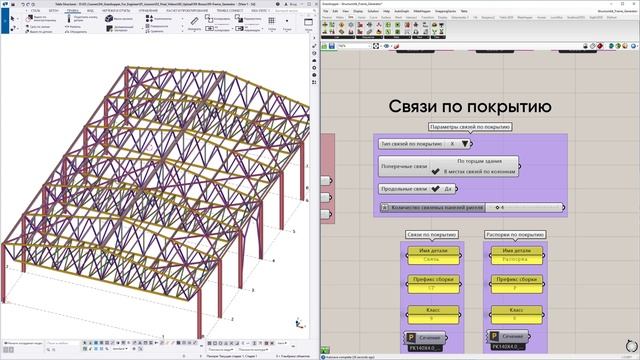Click the eraser sketch icon in Grasshopper toolbar
The width and height of the screenshot is (640, 360).
(396, 47)
